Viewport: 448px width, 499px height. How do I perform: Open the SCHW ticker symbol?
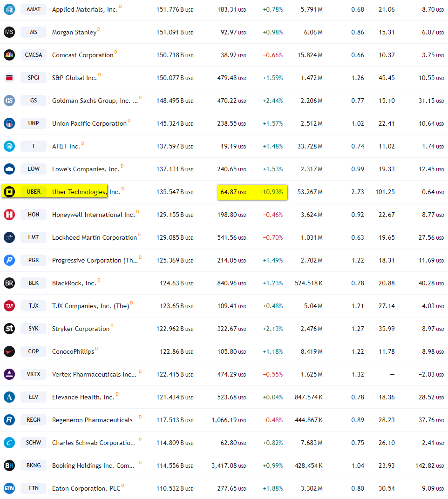(x=34, y=443)
